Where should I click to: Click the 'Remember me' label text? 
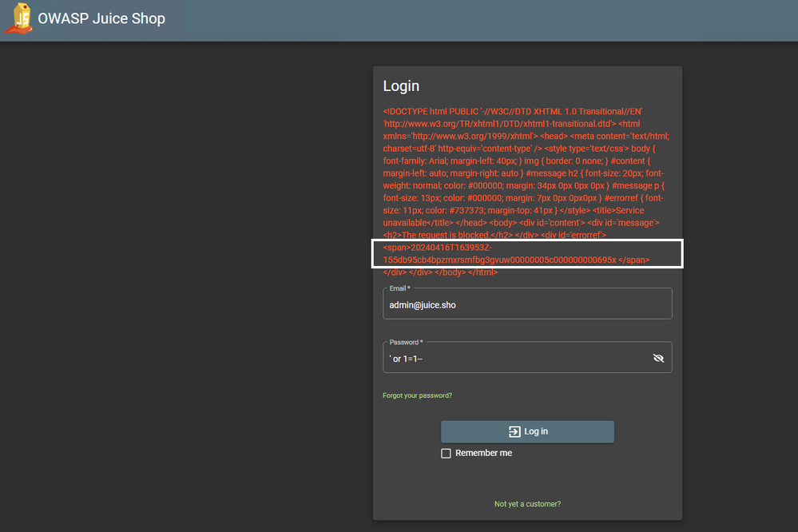coord(483,453)
